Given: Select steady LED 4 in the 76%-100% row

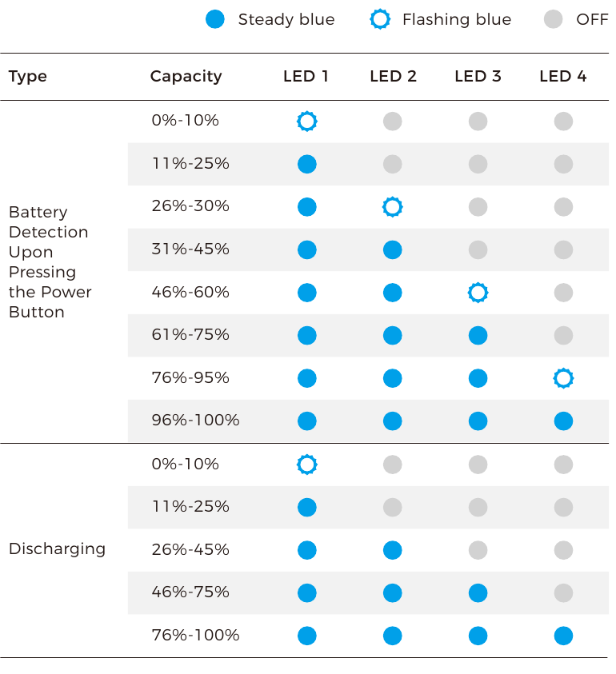Looking at the screenshot, I should pyautogui.click(x=563, y=636).
